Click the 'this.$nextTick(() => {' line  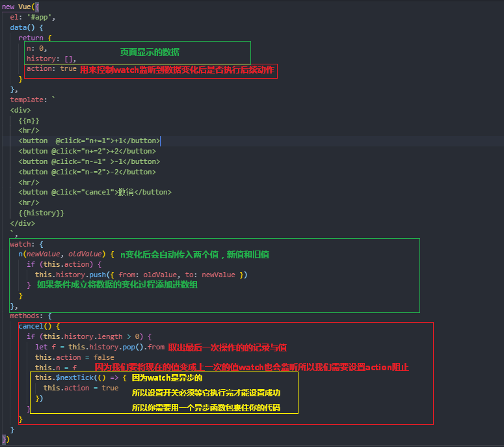pyautogui.click(x=81, y=377)
